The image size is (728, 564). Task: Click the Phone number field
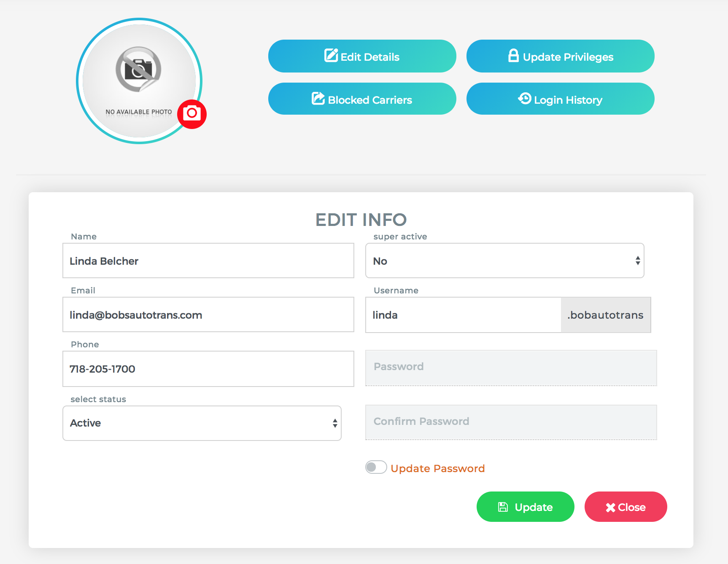click(x=208, y=369)
